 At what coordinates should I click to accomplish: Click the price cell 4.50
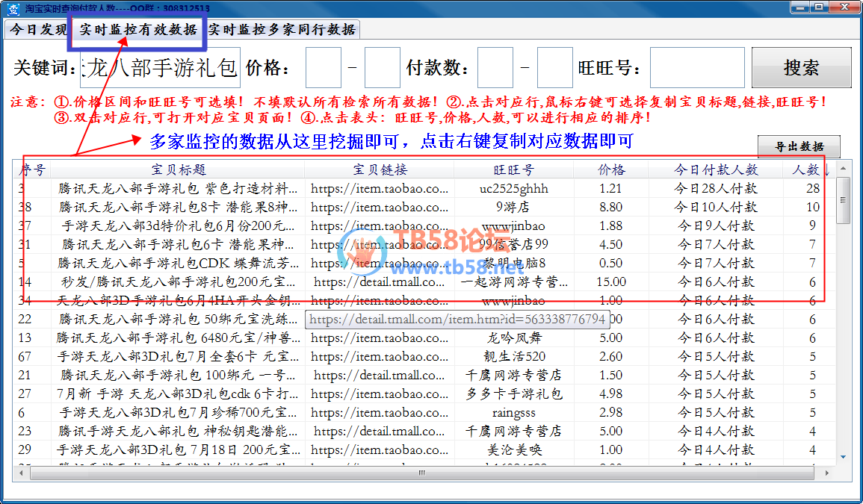tap(611, 244)
